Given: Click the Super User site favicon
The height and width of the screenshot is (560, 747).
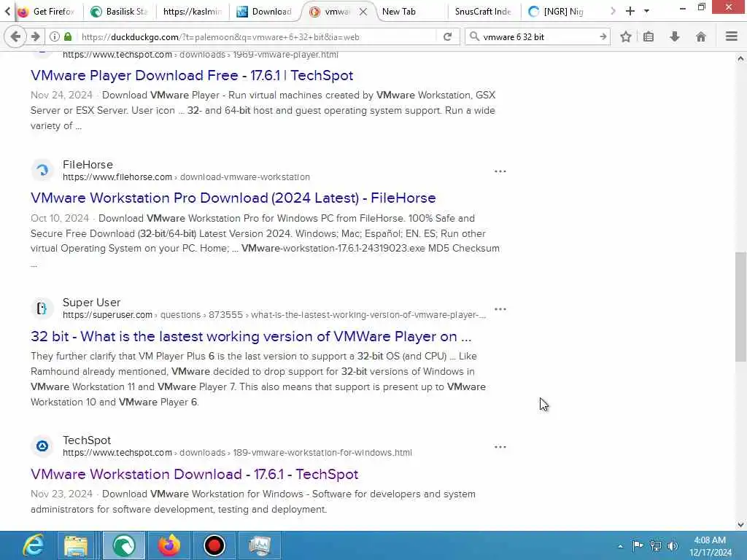Looking at the screenshot, I should coord(42,308).
